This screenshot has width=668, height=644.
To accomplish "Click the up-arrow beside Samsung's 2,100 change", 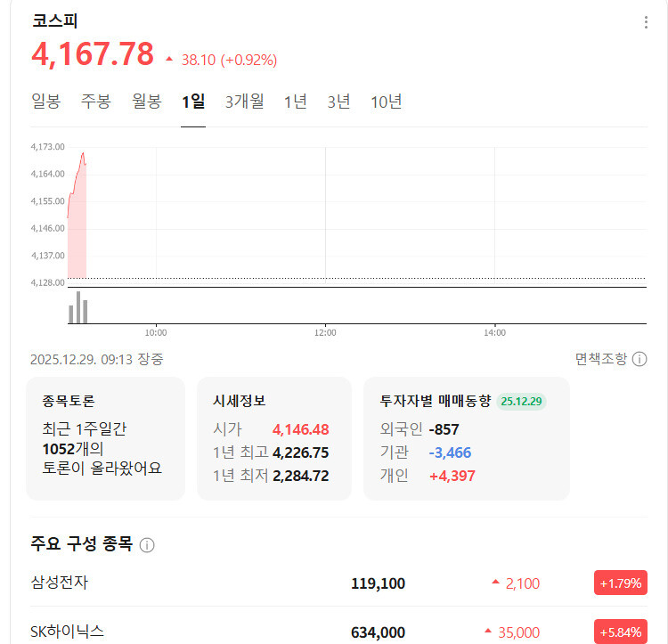I will click(x=495, y=583).
